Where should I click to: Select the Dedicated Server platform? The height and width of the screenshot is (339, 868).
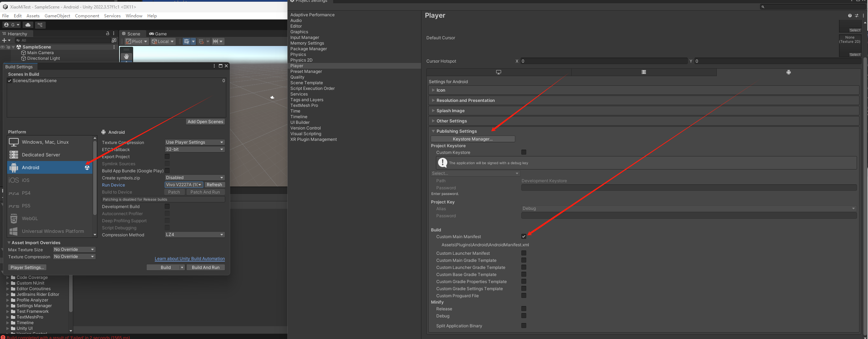50,155
